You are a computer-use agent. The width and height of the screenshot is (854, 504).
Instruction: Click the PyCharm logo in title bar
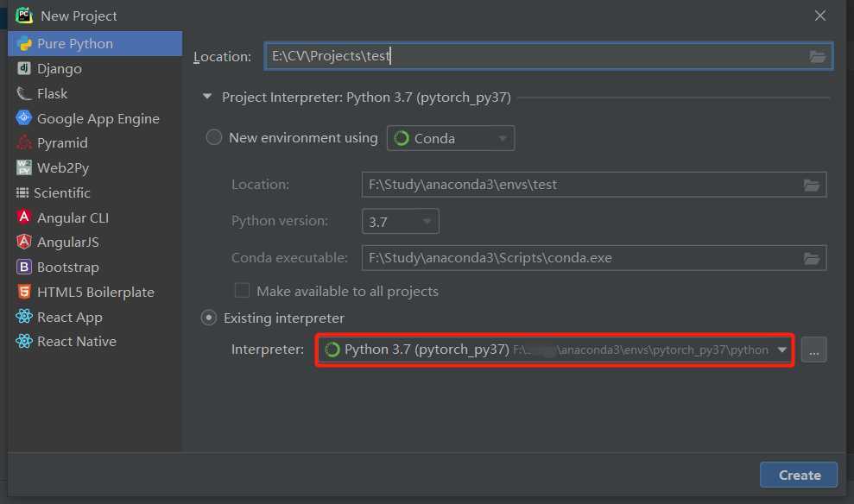tap(24, 16)
